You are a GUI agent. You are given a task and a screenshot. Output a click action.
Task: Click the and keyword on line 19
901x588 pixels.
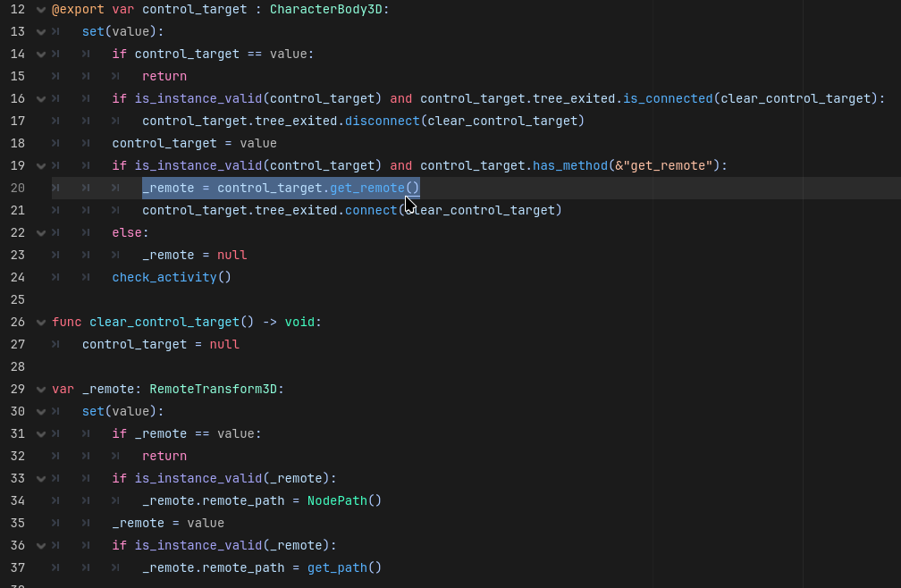point(401,165)
